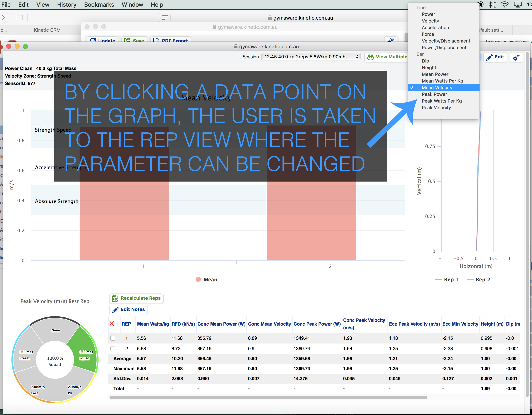Open the Window menu

pyautogui.click(x=132, y=5)
